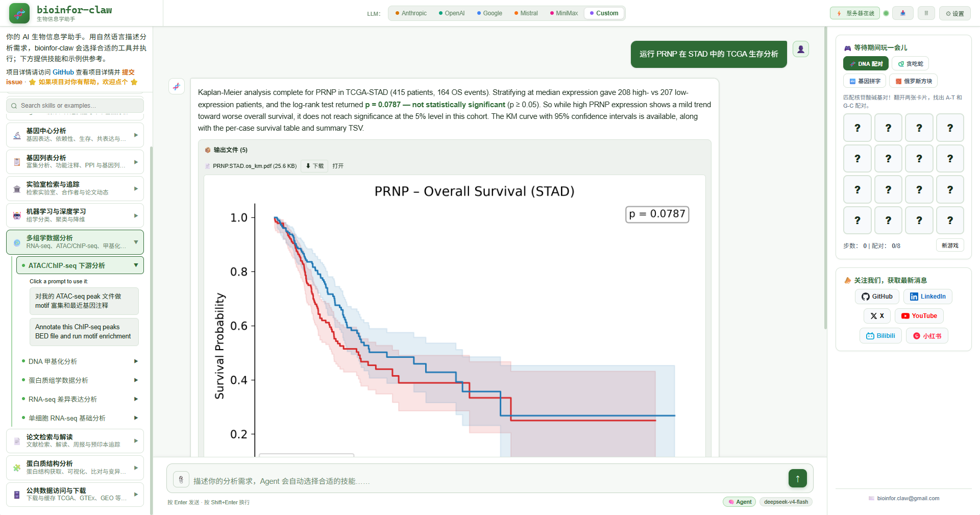Viewport: 980px width, 515px height.
Task: Switch to the 贪吃蛇 game tab
Action: [x=910, y=64]
